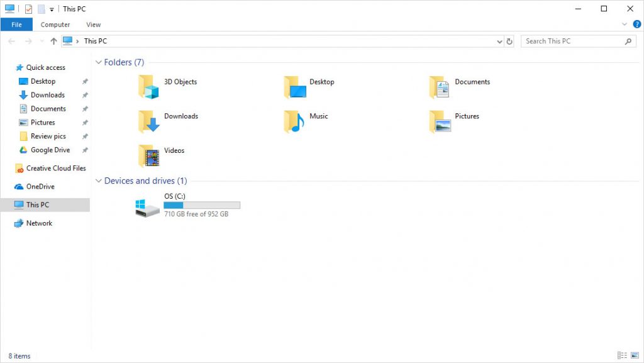Open the 3D Objects folder icon
Viewport: 644px width, 363px height.
[148, 87]
